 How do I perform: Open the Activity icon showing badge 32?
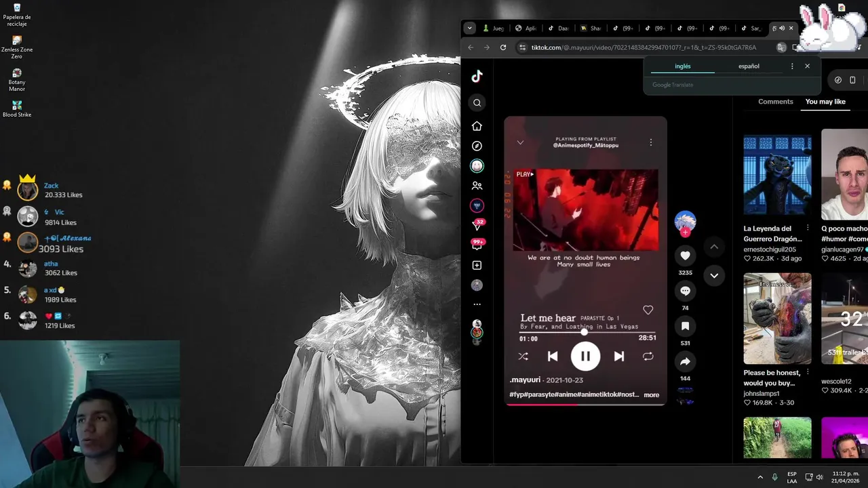(478, 225)
